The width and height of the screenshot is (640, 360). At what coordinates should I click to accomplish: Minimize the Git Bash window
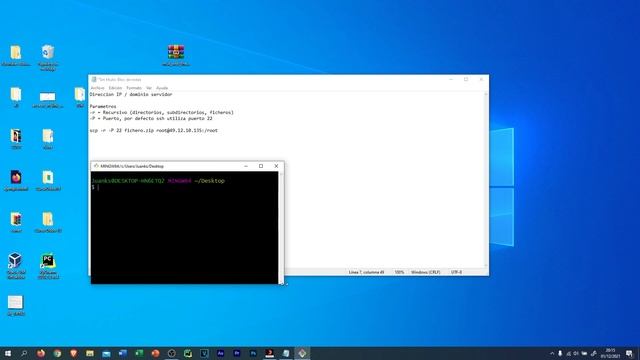pos(246,166)
